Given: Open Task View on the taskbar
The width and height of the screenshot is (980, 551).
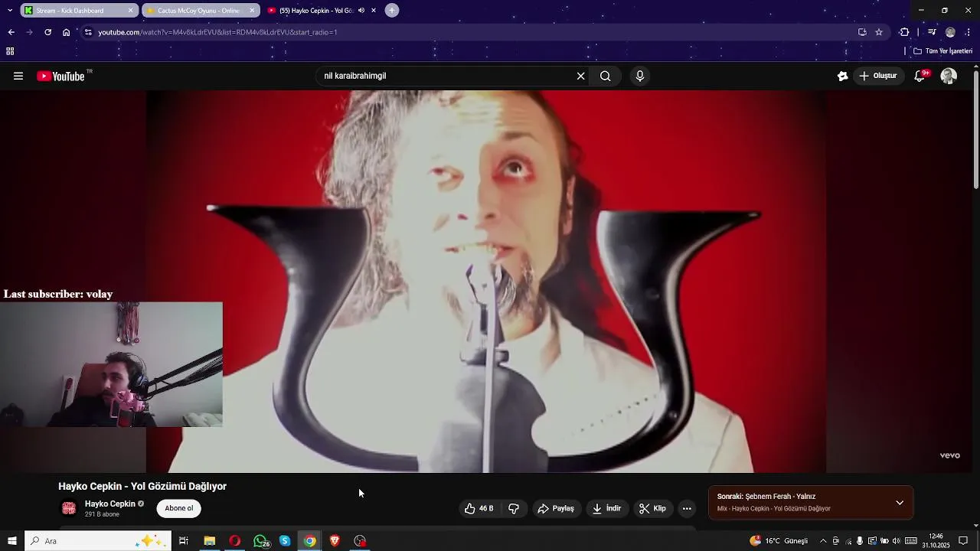Looking at the screenshot, I should [x=184, y=541].
